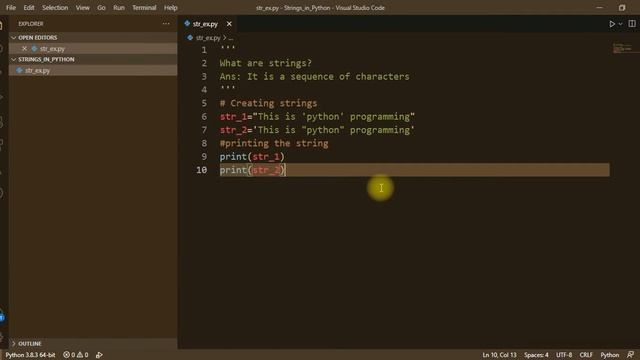Click line number 1 in gutter

point(204,50)
